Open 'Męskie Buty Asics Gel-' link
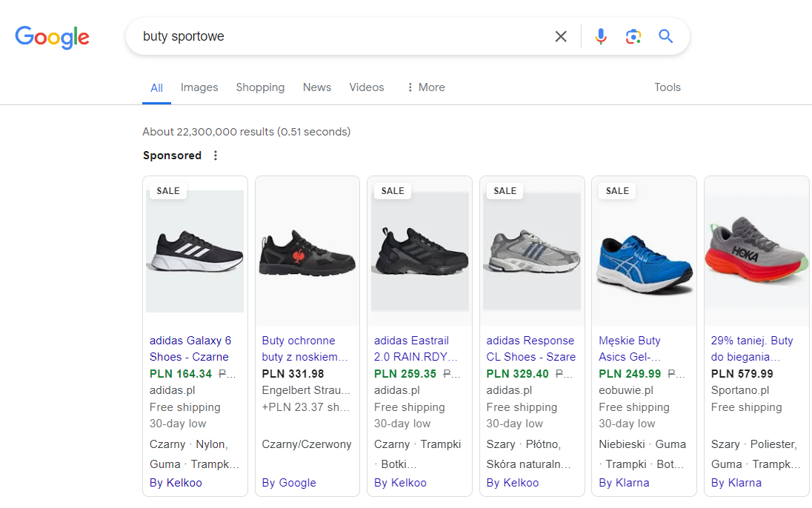The image size is (812, 508). coord(630,349)
